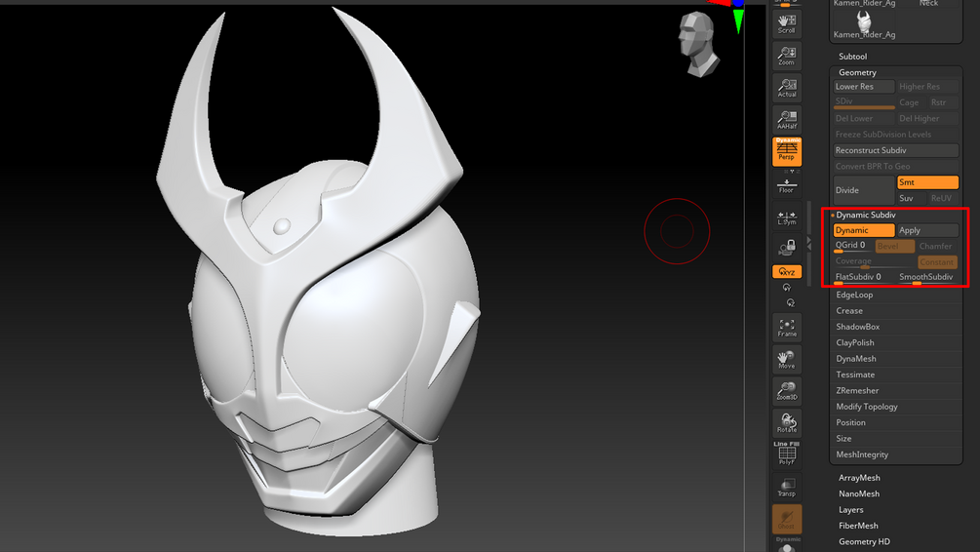Image resolution: width=980 pixels, height=552 pixels.
Task: Toggle the Constant option
Action: tap(937, 262)
